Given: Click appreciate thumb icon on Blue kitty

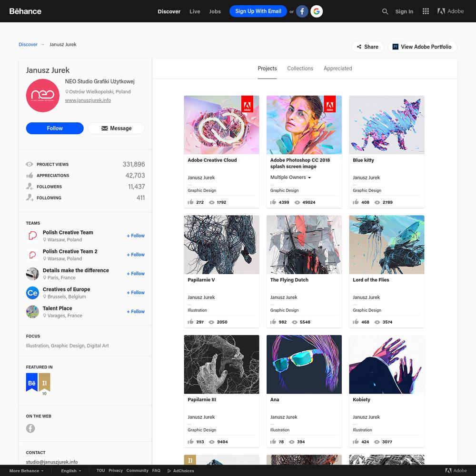Looking at the screenshot, I should (x=356, y=202).
